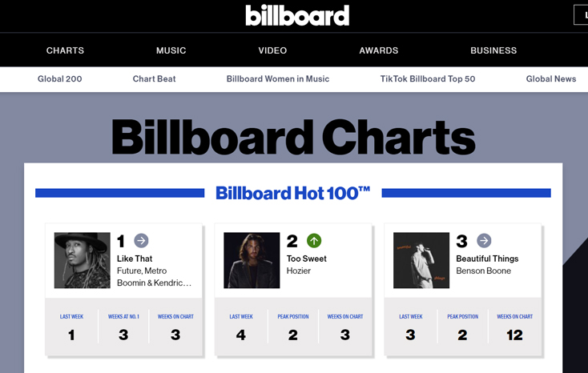Viewport: 588px width, 373px height.
Task: Open the Beautiful Things cover art
Action: (421, 260)
